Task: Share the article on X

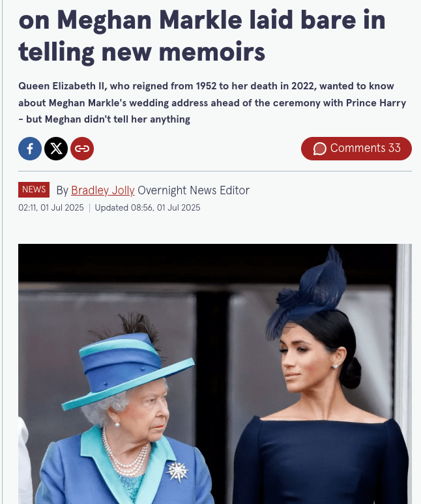Action: point(56,149)
